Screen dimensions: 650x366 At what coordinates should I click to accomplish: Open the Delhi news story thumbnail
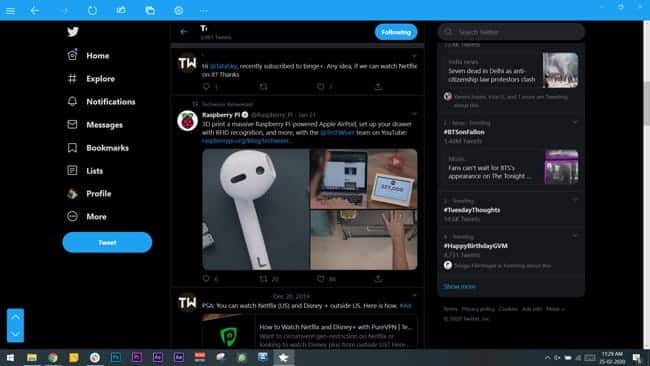click(x=560, y=70)
